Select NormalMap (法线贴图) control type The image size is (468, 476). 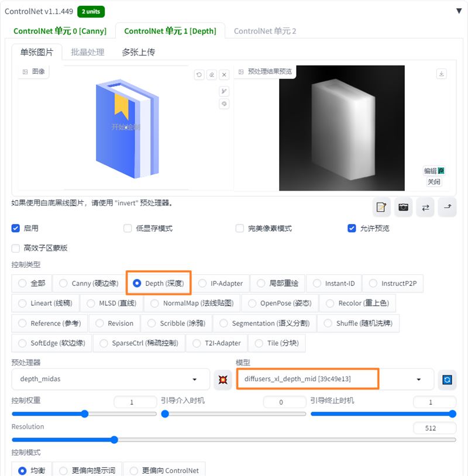(192, 303)
